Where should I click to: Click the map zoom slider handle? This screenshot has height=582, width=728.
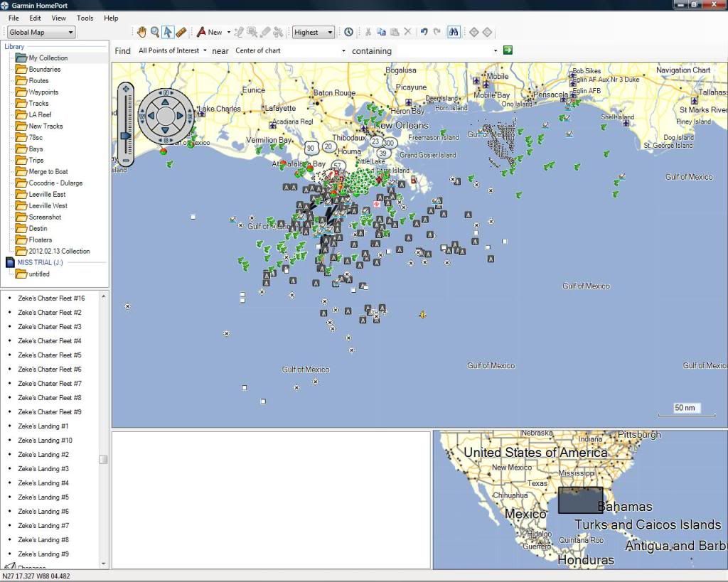point(126,136)
